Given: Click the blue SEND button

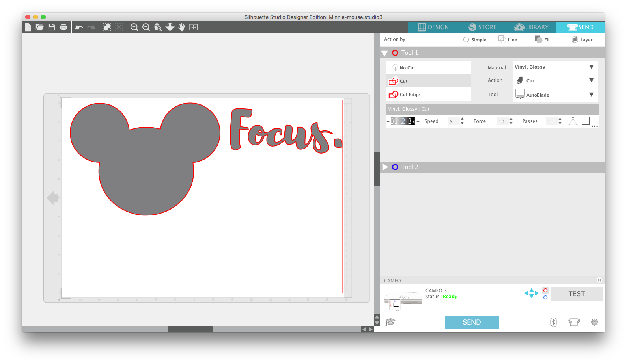Looking at the screenshot, I should click(x=472, y=322).
